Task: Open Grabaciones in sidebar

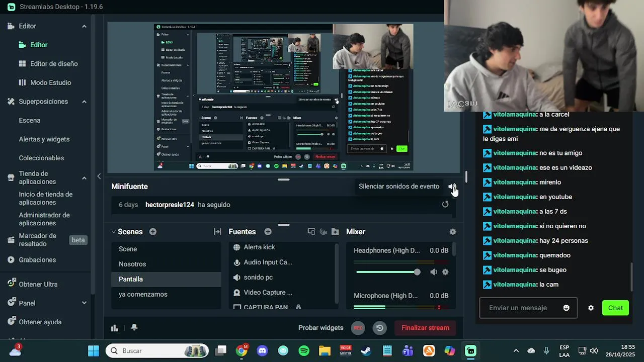Action: (37, 260)
